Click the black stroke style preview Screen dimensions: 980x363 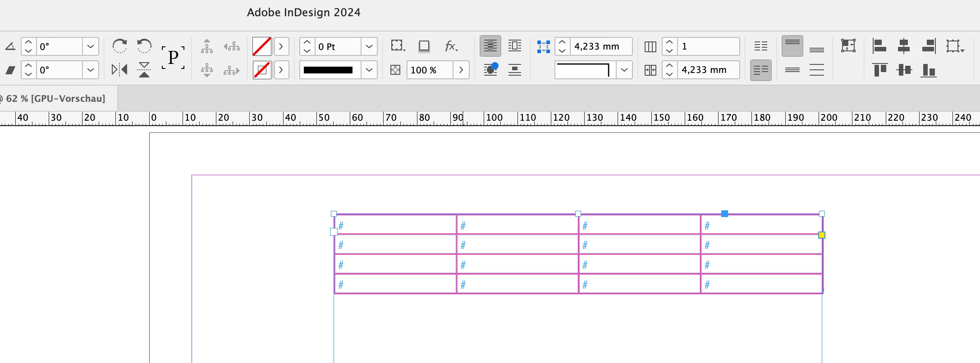pos(330,70)
